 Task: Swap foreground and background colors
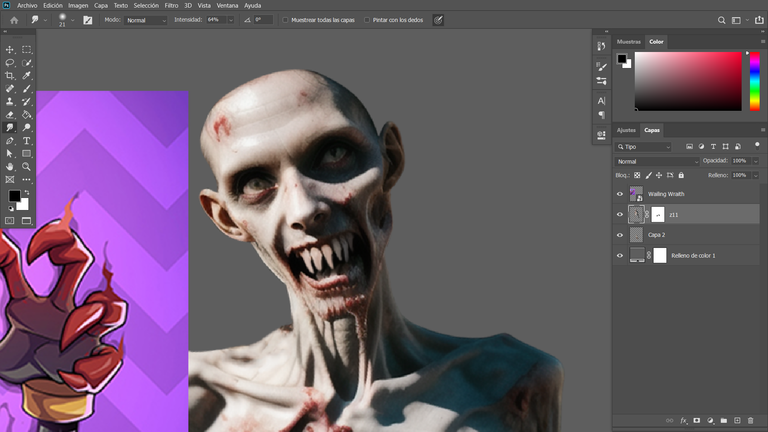27,192
